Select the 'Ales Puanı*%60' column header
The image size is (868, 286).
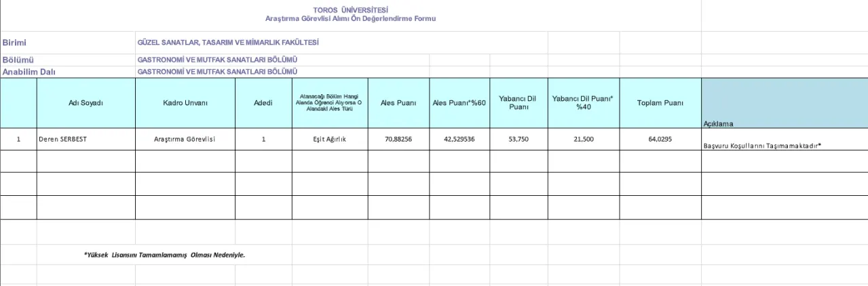tap(459, 103)
